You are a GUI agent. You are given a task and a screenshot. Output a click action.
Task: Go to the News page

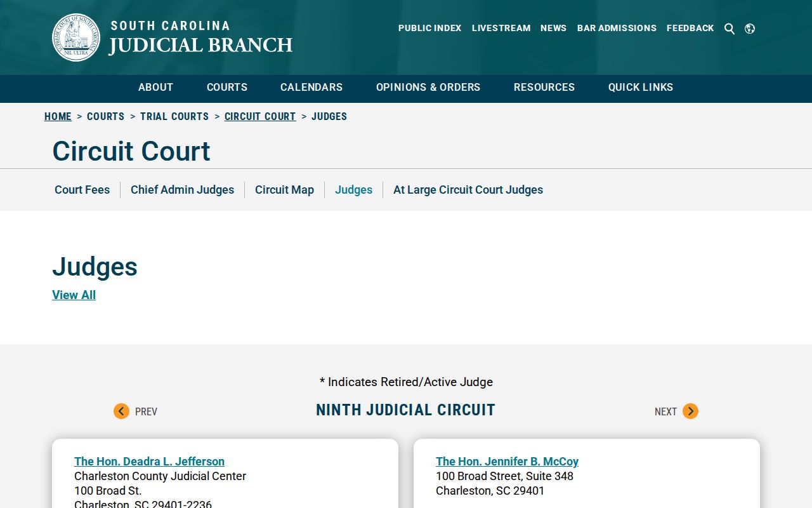pos(553,28)
